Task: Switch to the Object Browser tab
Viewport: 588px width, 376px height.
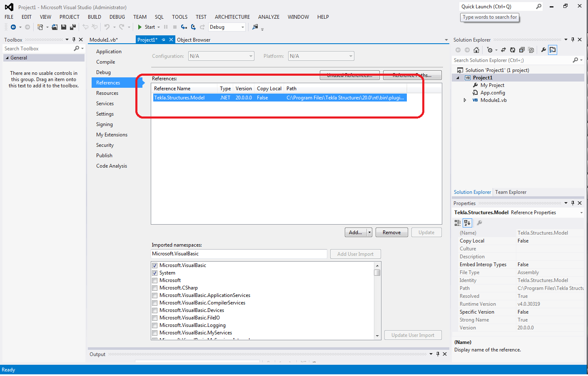Action: pyautogui.click(x=194, y=40)
